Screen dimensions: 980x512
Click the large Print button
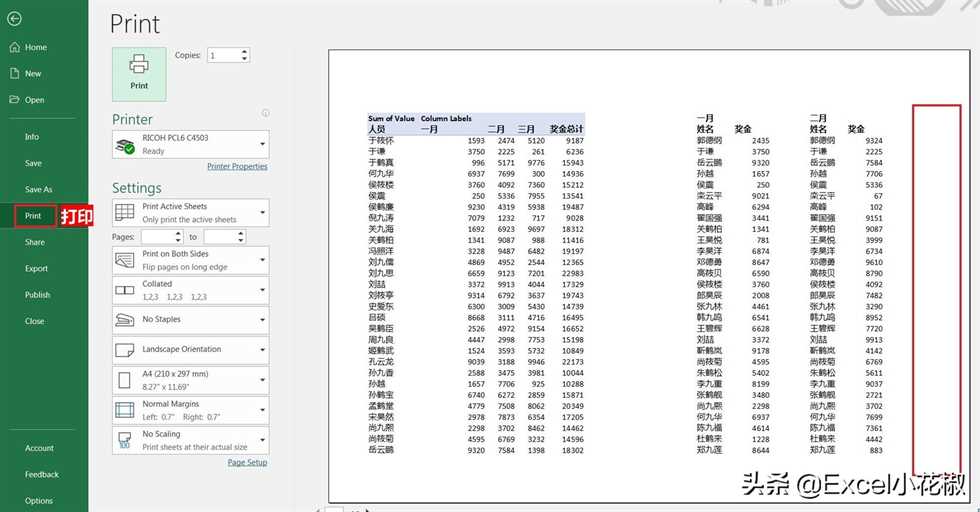[x=139, y=71]
